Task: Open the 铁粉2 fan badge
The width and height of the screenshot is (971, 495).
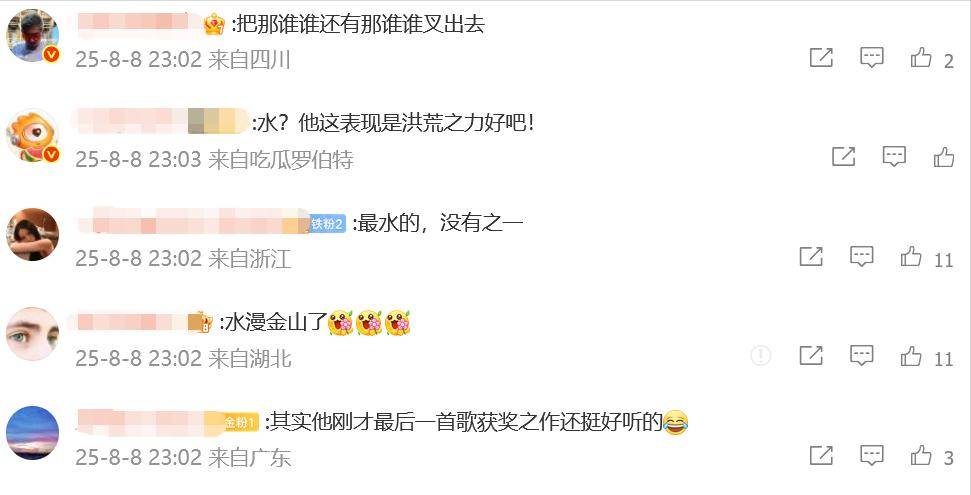Action: tap(327, 224)
